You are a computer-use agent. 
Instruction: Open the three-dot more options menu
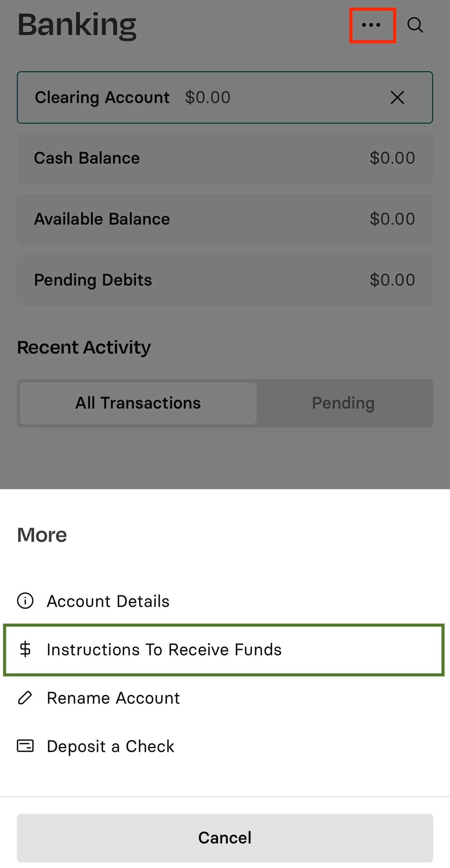point(372,25)
